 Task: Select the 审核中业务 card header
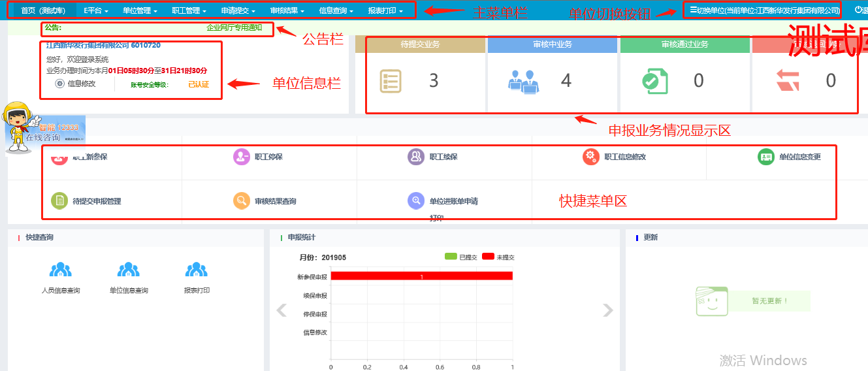[553, 44]
